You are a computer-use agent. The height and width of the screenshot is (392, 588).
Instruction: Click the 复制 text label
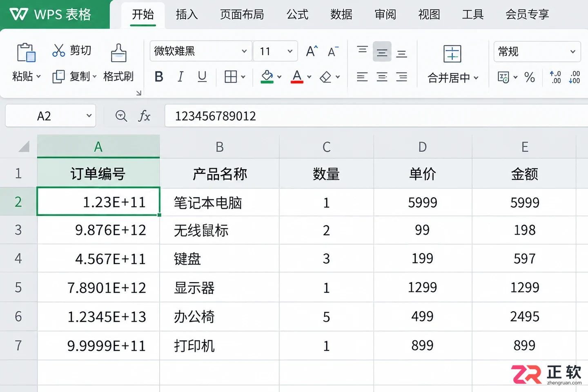[x=80, y=76]
